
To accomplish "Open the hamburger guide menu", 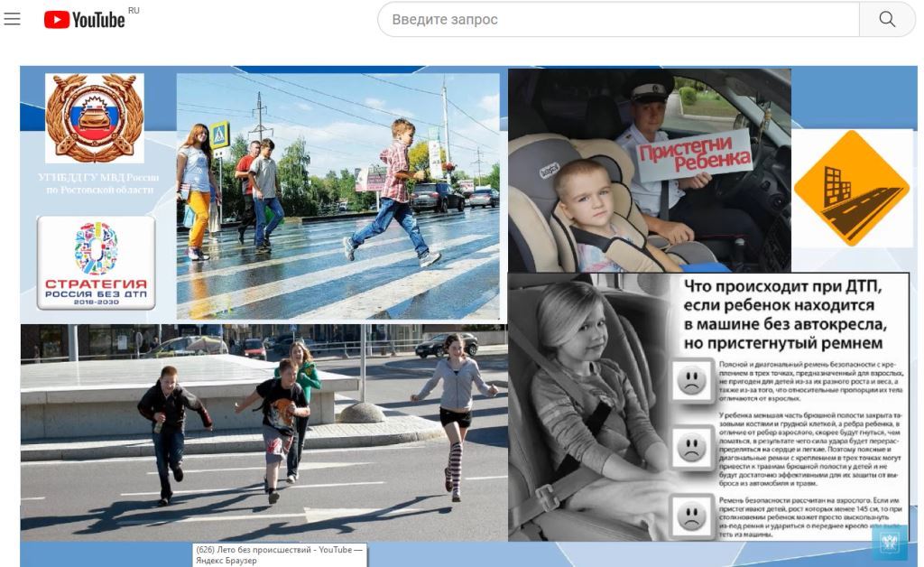I will 13,19.
